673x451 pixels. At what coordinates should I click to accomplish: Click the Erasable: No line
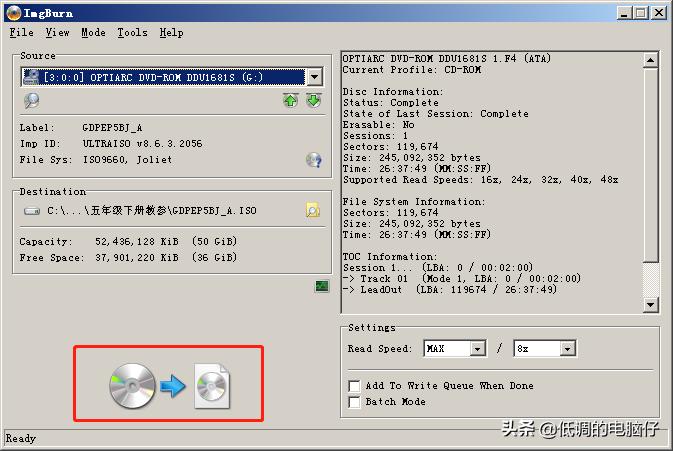pyautogui.click(x=378, y=125)
